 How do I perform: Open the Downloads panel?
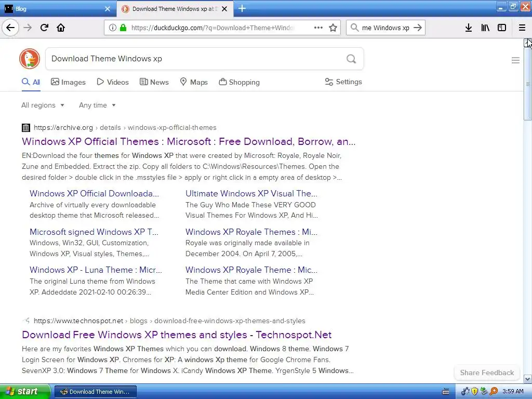(469, 28)
